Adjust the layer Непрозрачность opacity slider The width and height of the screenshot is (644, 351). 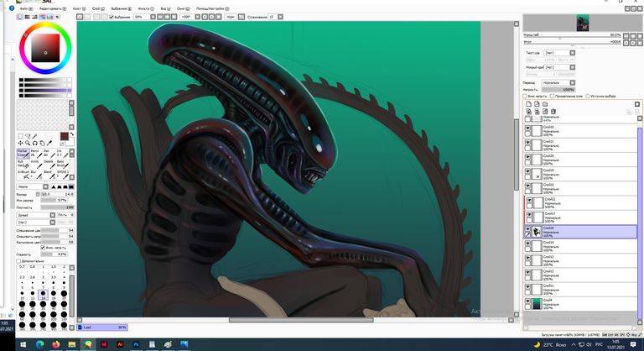pyautogui.click(x=558, y=89)
